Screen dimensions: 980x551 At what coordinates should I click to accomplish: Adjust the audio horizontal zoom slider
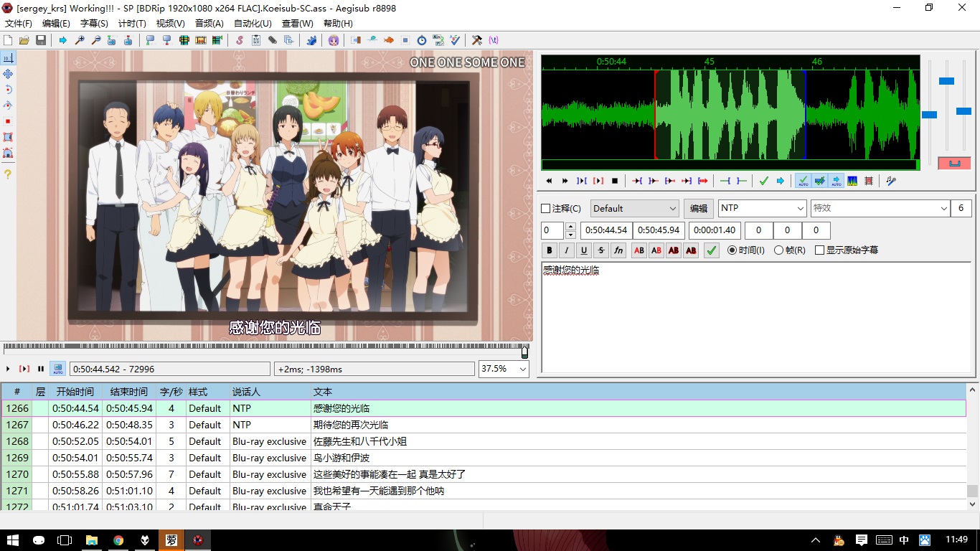pyautogui.click(x=929, y=115)
